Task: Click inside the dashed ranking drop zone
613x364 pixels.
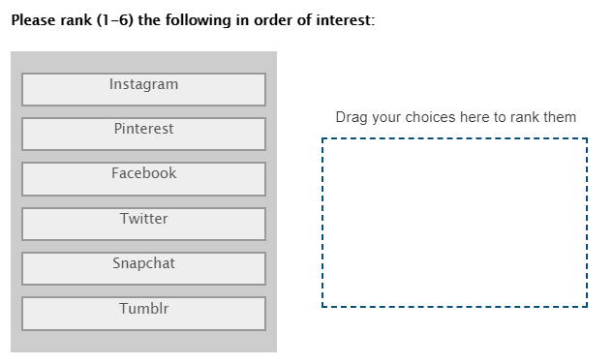Action: coord(454,223)
